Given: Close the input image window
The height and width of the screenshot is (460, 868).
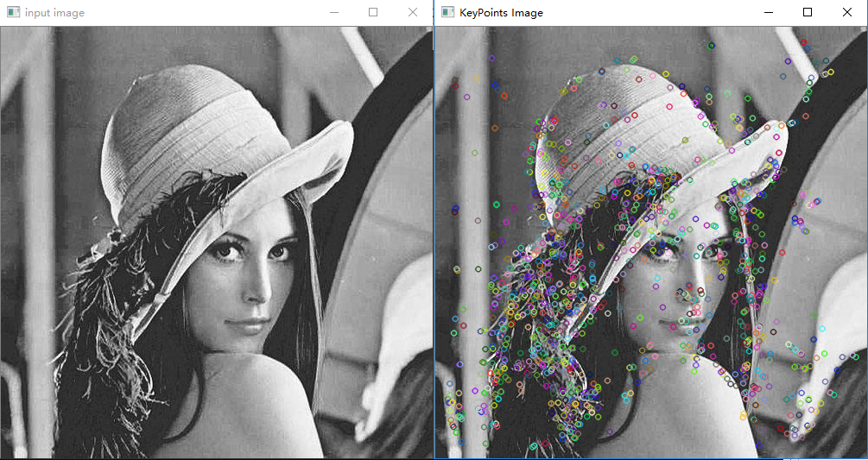Looking at the screenshot, I should click(x=413, y=12).
